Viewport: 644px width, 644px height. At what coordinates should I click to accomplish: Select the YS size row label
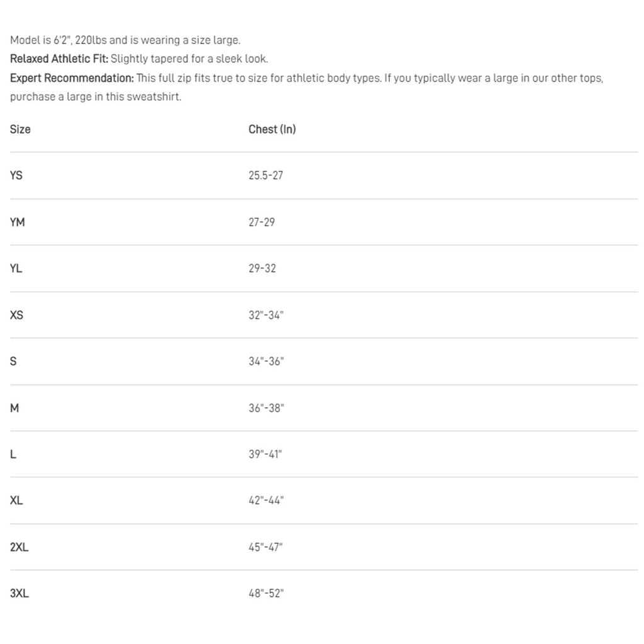click(16, 175)
